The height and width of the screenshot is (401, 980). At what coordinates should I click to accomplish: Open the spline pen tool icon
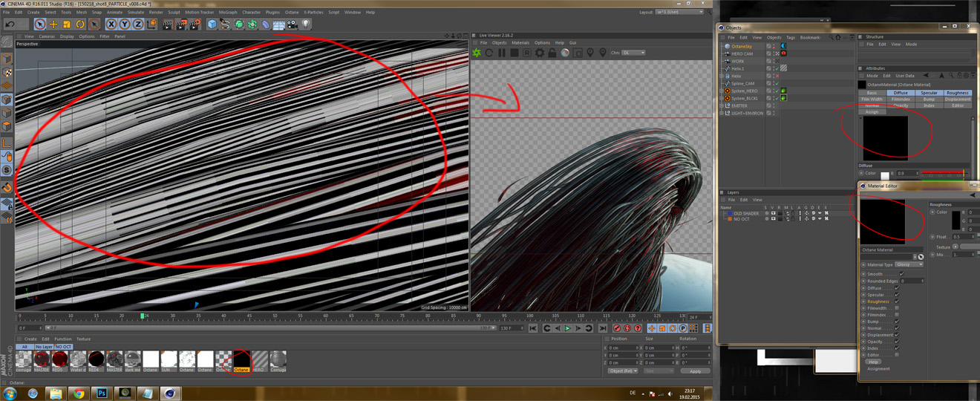pyautogui.click(x=226, y=25)
